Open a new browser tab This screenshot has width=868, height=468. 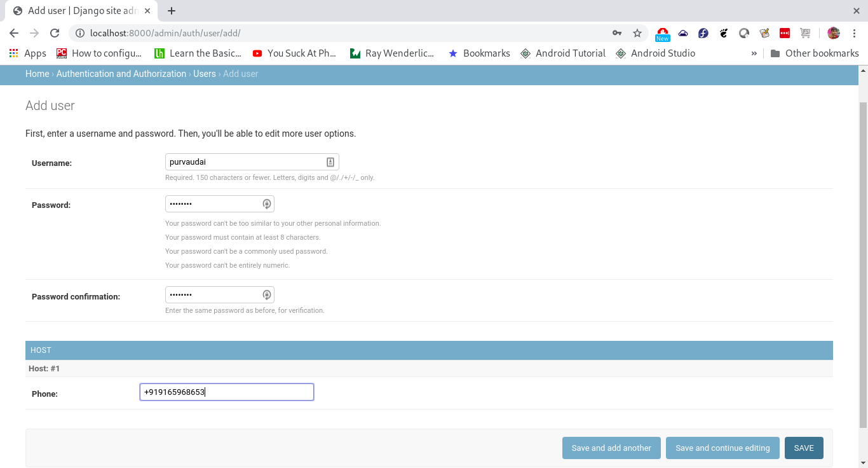tap(172, 11)
